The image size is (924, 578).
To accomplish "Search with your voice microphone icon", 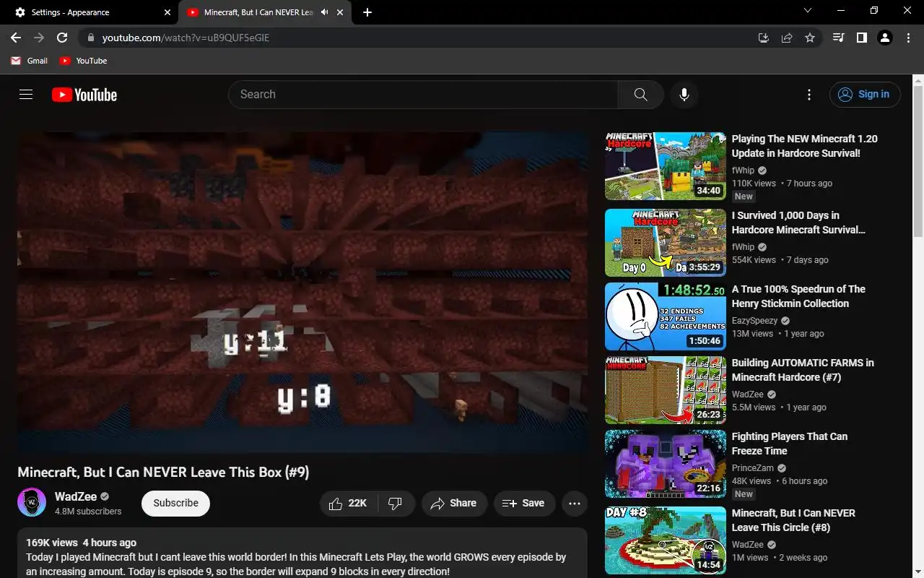I will [684, 95].
